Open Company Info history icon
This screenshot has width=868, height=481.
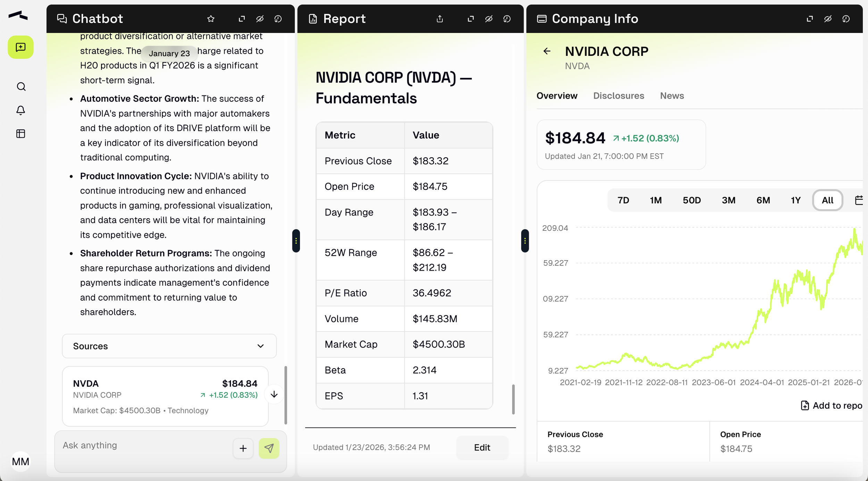846,19
